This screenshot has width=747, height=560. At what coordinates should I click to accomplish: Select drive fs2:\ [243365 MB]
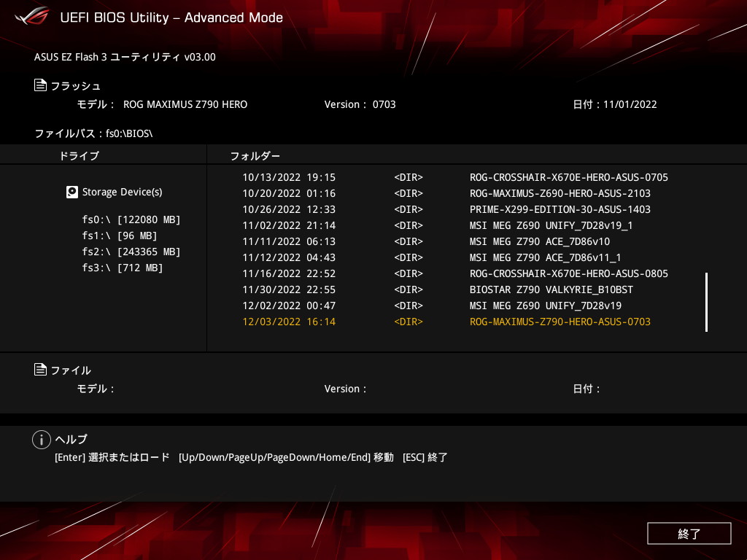coord(131,252)
